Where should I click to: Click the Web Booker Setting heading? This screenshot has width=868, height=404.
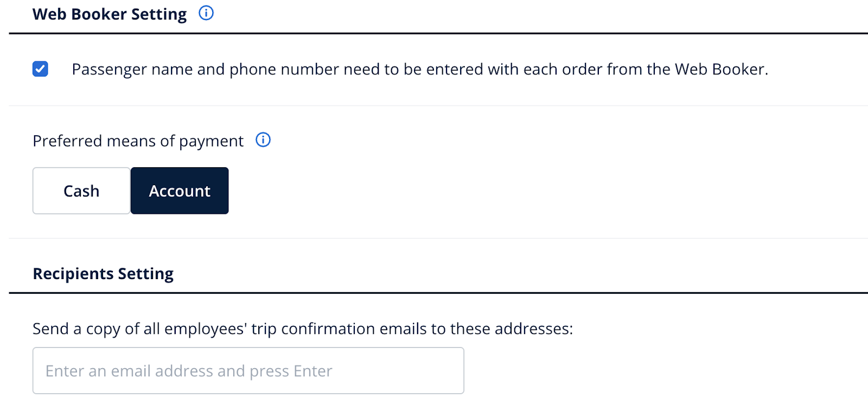pyautogui.click(x=110, y=14)
